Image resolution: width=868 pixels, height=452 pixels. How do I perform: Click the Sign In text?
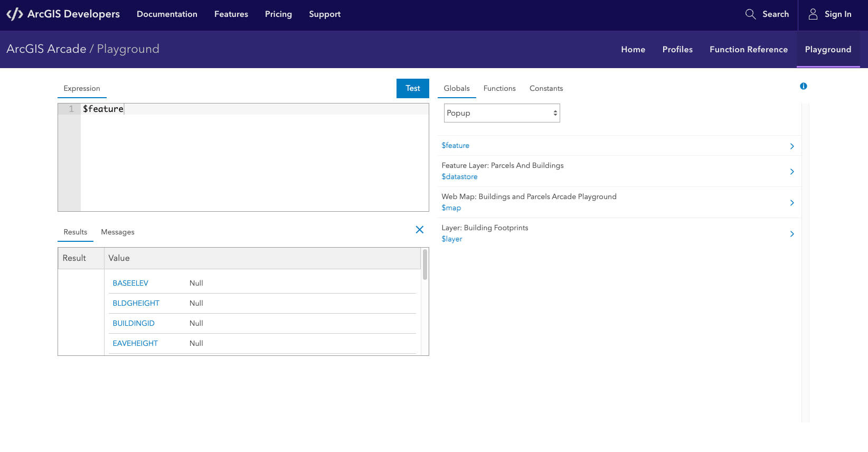pos(838,14)
